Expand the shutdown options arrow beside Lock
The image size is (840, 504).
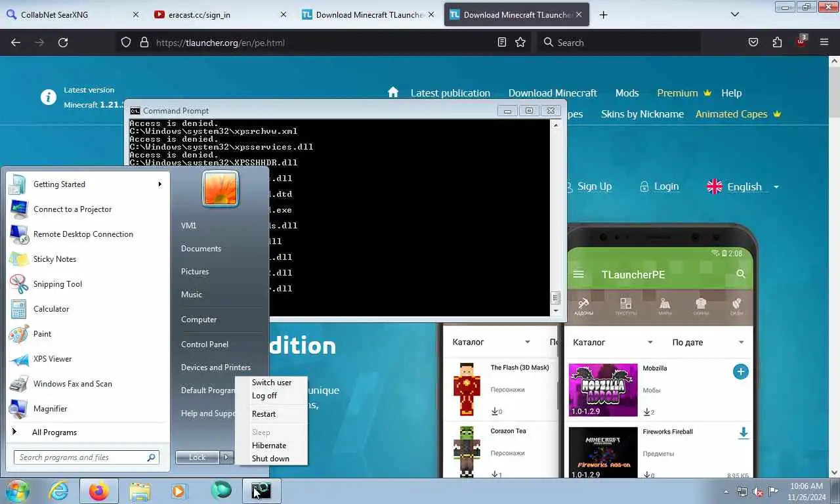tap(226, 457)
